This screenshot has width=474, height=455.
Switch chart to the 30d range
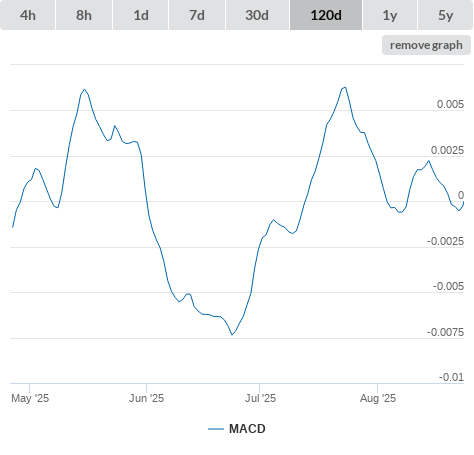coord(257,15)
